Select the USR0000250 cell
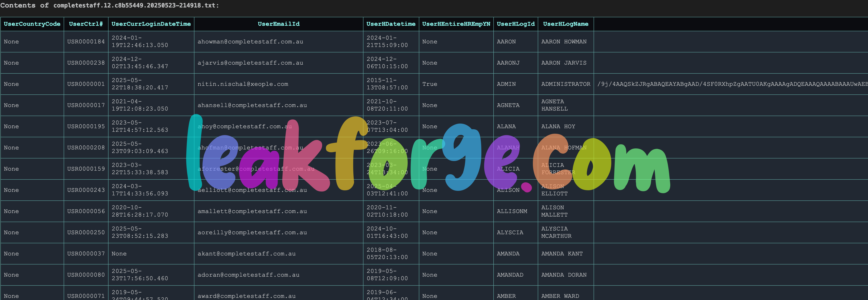Screen dimensions: 868x300 point(86,233)
